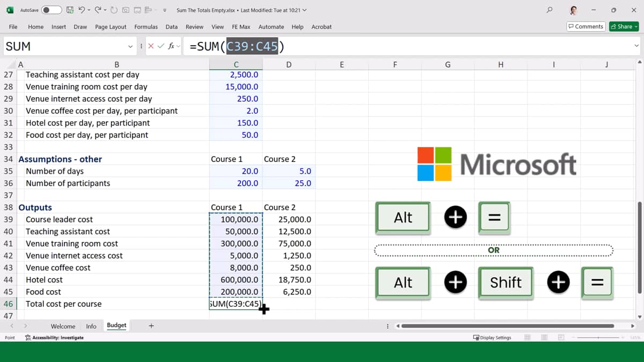Switch to Page Layout view icon

(544, 337)
